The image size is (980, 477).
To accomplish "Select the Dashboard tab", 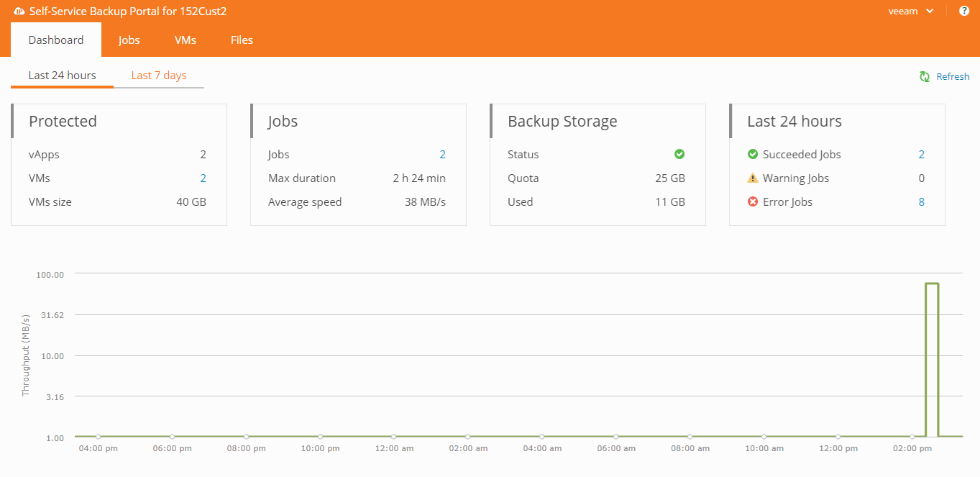I will tap(56, 40).
